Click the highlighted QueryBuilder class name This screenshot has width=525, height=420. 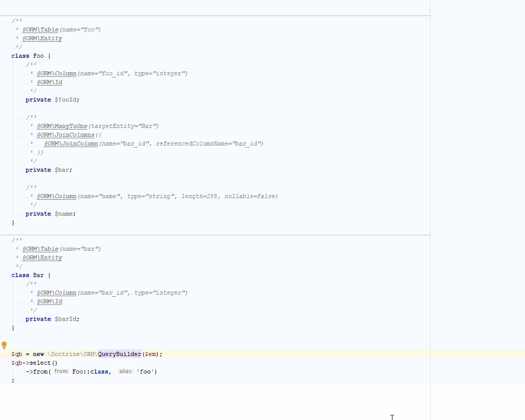[x=120, y=354]
